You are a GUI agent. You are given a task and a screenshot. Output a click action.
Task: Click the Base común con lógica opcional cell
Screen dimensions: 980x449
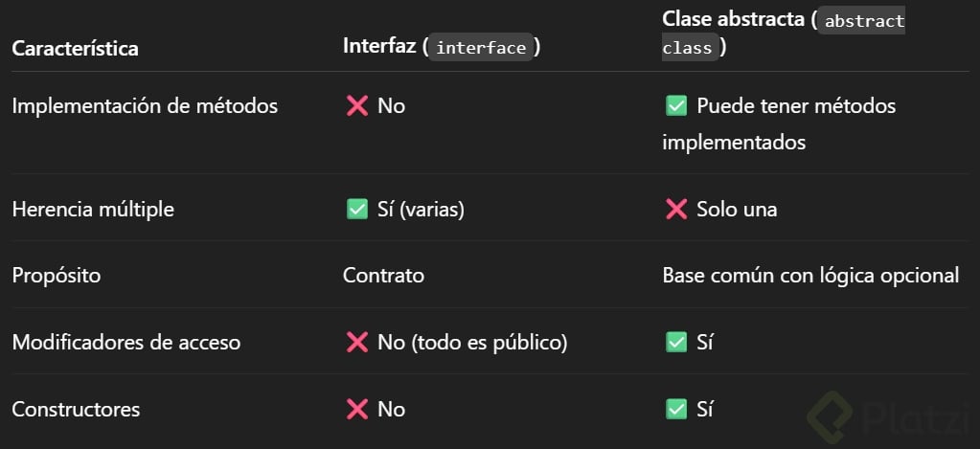pyautogui.click(x=810, y=276)
